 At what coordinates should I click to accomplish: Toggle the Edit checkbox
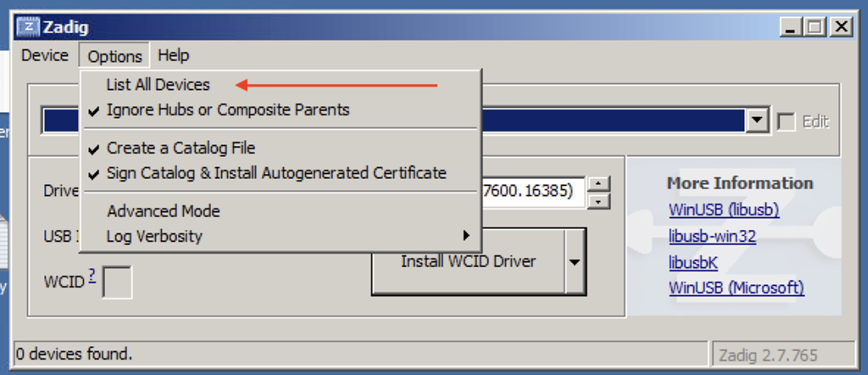[x=786, y=121]
